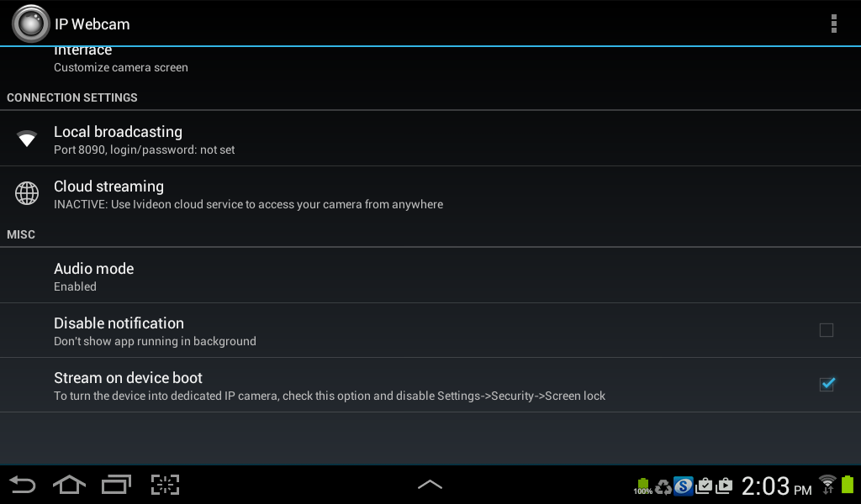861x504 pixels.
Task: Tap the Wi-Fi signal indicator in system tray
Action: tap(827, 484)
